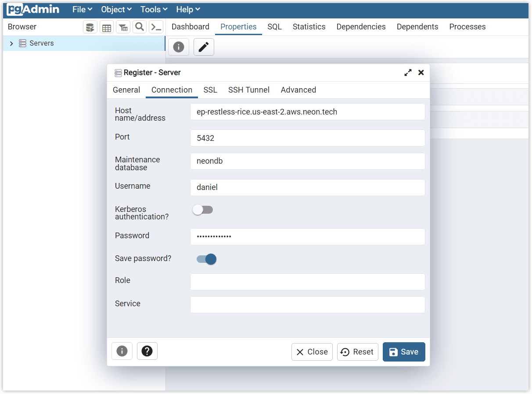Click the Save password? label
The height and width of the screenshot is (394, 532).
pyautogui.click(x=143, y=258)
